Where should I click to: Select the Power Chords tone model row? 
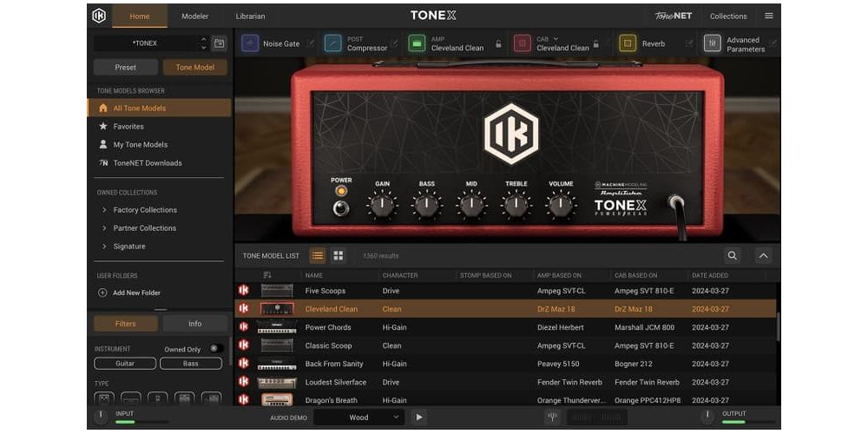[x=505, y=327]
